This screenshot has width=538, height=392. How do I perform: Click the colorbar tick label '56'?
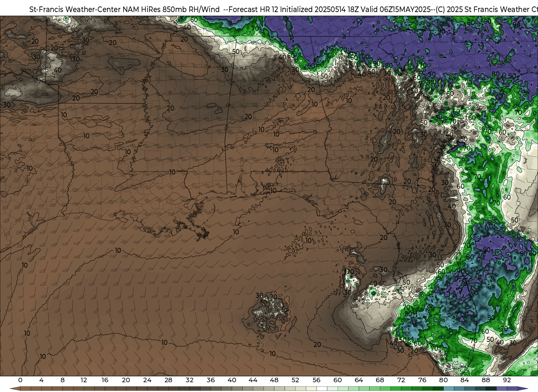pyautogui.click(x=317, y=380)
